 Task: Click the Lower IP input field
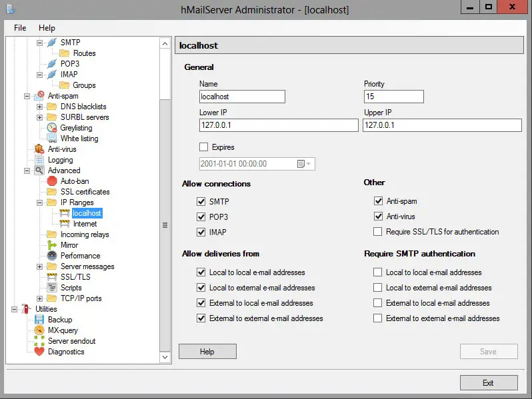279,125
